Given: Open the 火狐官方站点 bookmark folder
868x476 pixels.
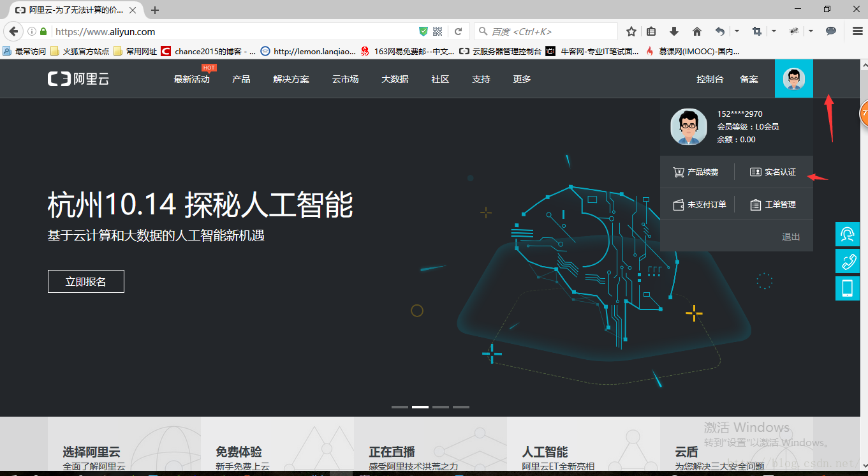Looking at the screenshot, I should click(x=80, y=51).
